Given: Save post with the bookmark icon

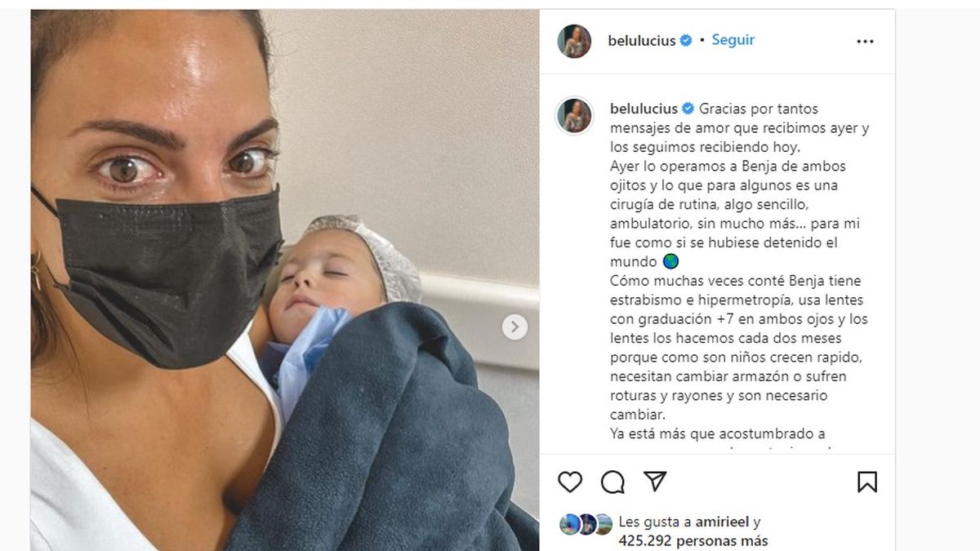Looking at the screenshot, I should pos(866,482).
